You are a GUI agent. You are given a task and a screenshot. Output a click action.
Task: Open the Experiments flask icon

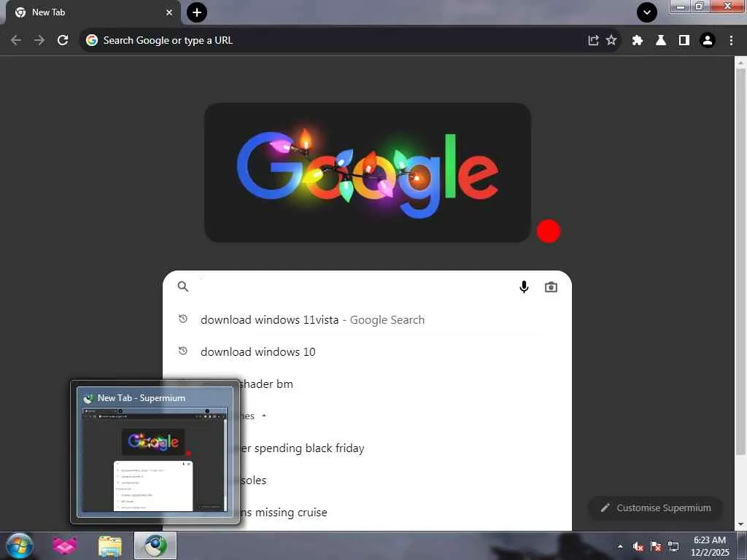[x=661, y=40]
